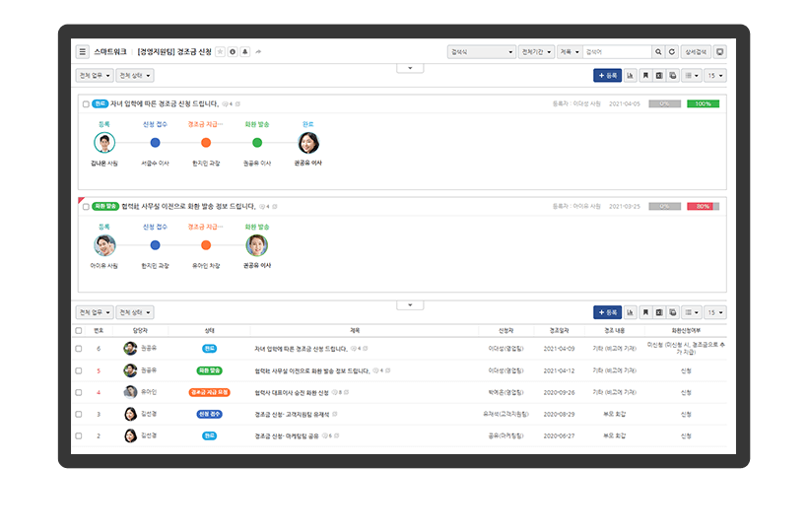
Task: Click orange step dot for 유아인 차장
Action: point(206,245)
